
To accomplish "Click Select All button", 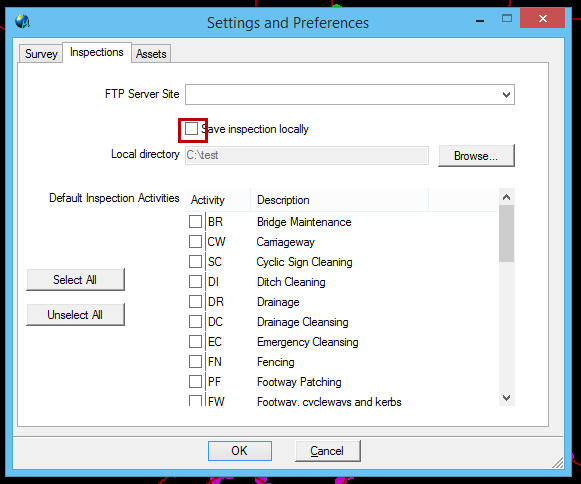I will point(75,280).
